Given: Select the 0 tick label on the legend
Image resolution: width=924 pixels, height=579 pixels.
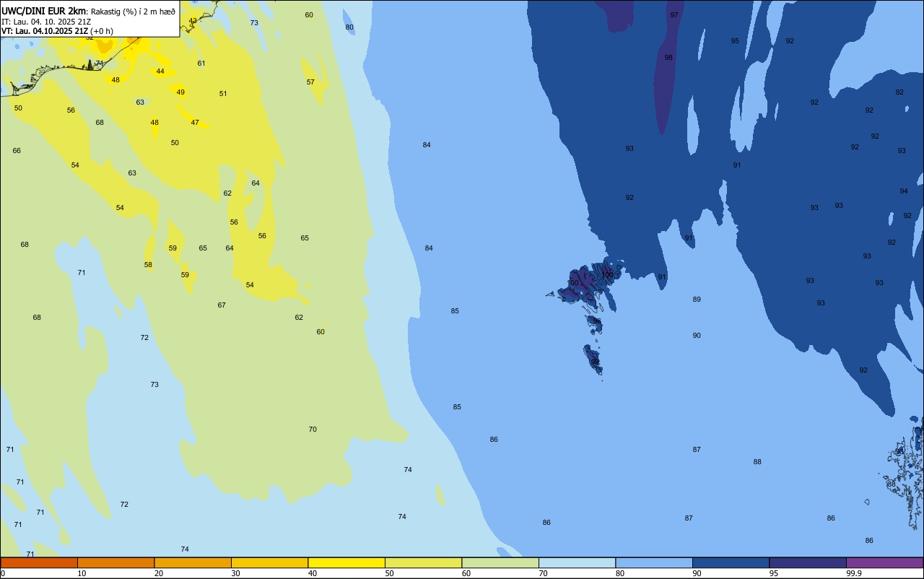Looking at the screenshot, I should tap(3, 573).
